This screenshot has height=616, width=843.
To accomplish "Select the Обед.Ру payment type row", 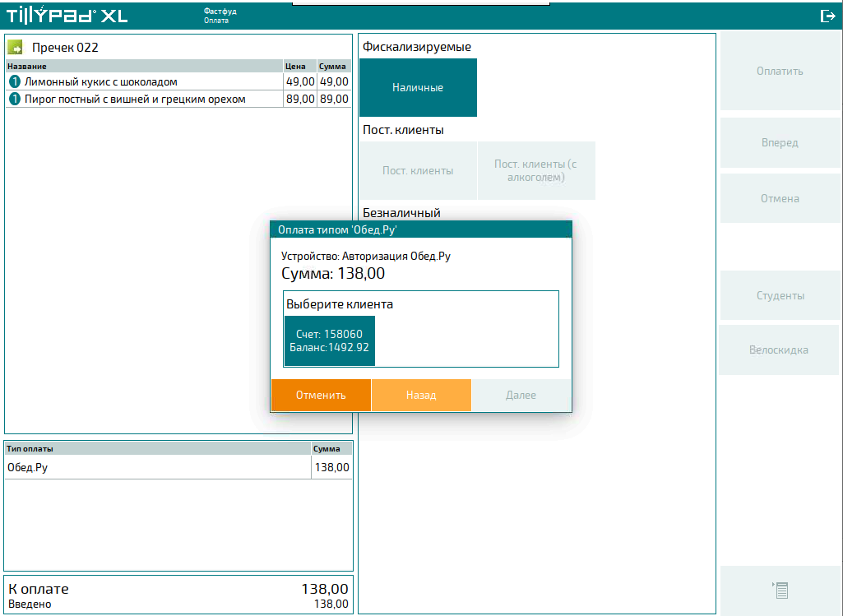I will click(156, 467).
